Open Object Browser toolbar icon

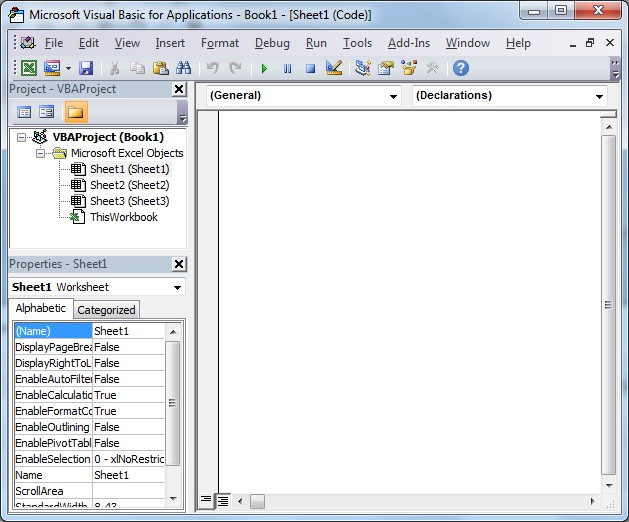point(409,68)
